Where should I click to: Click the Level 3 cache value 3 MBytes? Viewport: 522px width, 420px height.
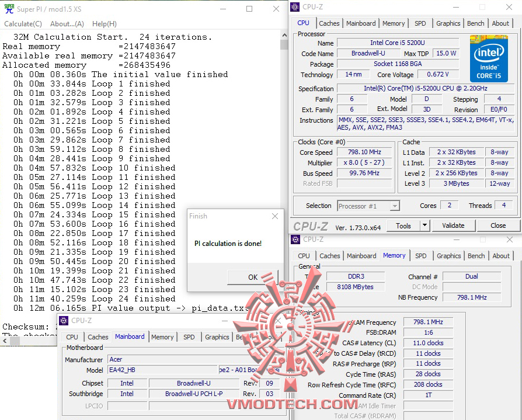pos(456,183)
